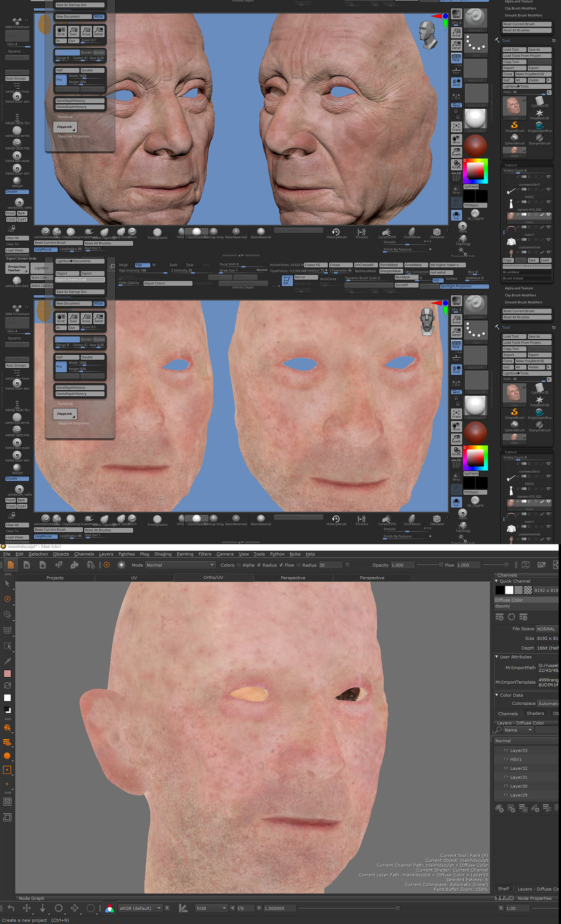Viewport: 561px width, 924px height.
Task: Hide Layer33 with its eye icon
Action: (506, 750)
